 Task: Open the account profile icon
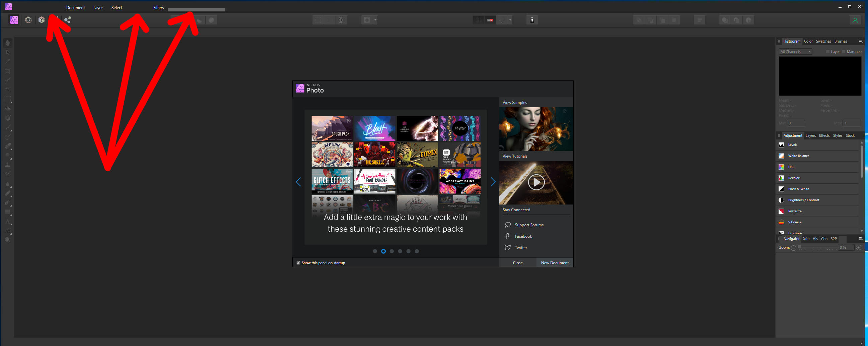point(855,20)
